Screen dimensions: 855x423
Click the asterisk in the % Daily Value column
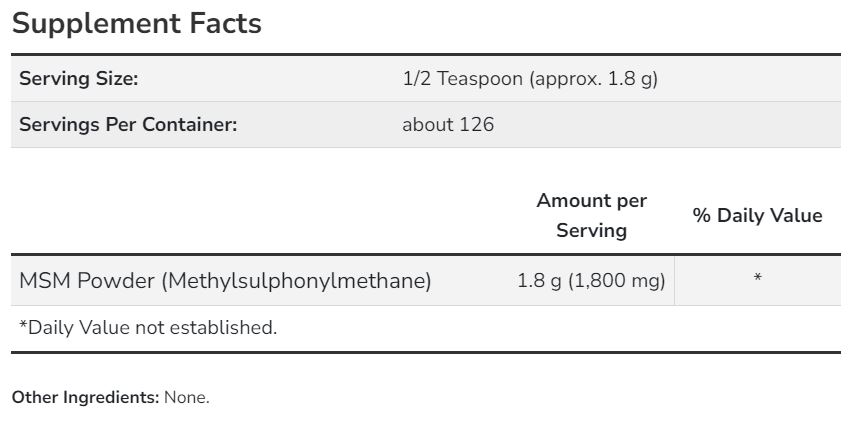point(757,279)
